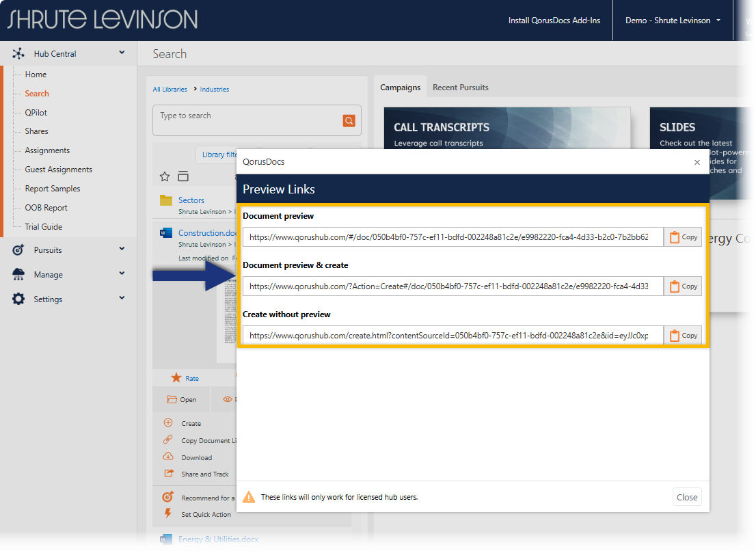
Task: Open QPilot from the sidebar
Action: [x=36, y=113]
